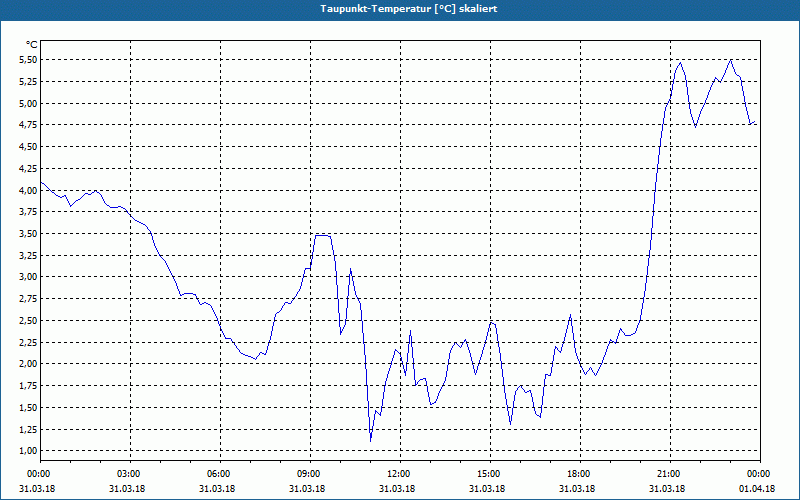Select the 2,50 y-axis value
Image resolution: width=800 pixels, height=500 pixels.
(x=28, y=320)
